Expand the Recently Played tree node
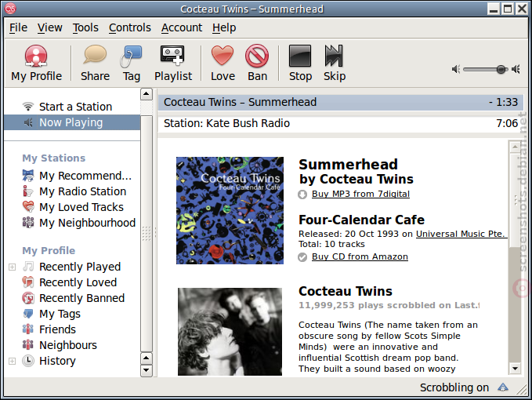The image size is (532, 400). 13,267
